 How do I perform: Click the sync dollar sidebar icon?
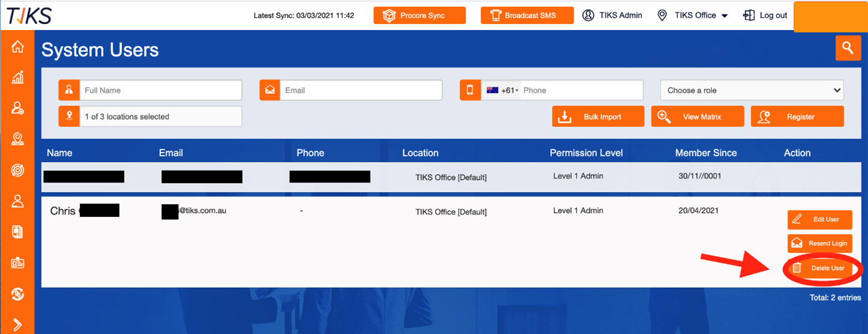pyautogui.click(x=18, y=294)
